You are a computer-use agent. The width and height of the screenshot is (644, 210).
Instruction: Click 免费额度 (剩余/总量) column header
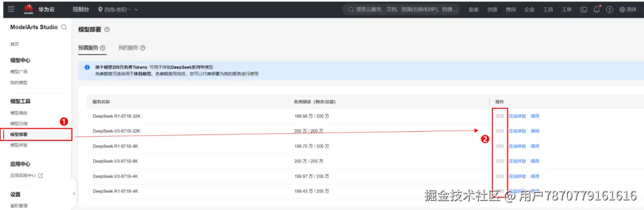click(x=315, y=102)
